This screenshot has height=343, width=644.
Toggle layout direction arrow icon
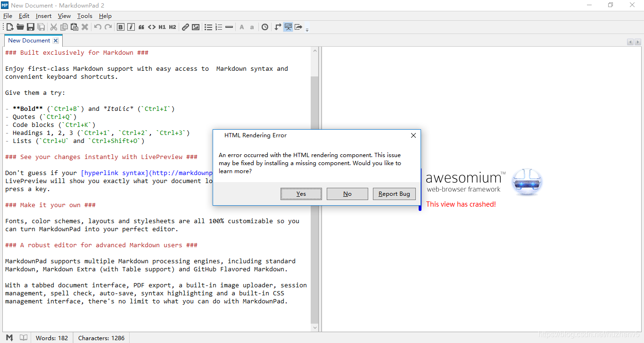[278, 27]
